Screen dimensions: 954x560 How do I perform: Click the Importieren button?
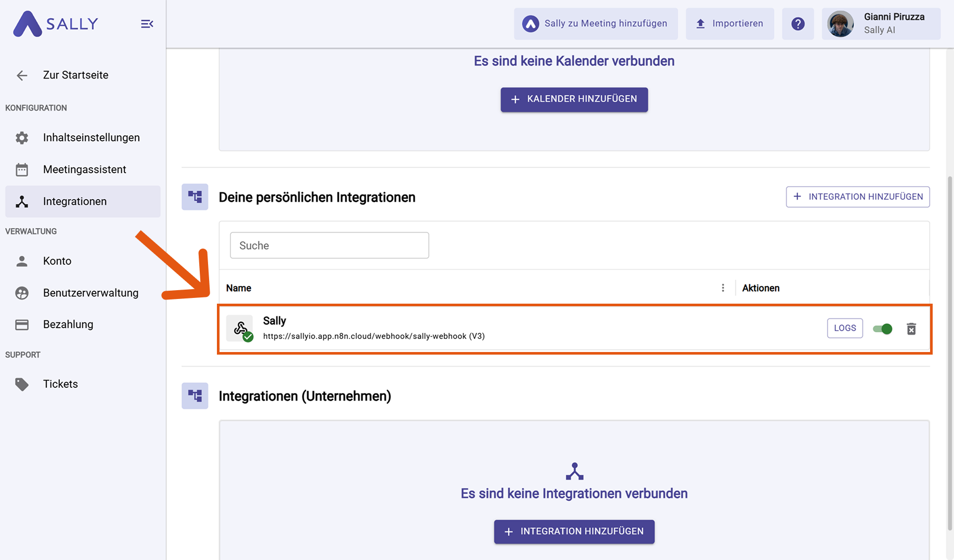click(730, 24)
